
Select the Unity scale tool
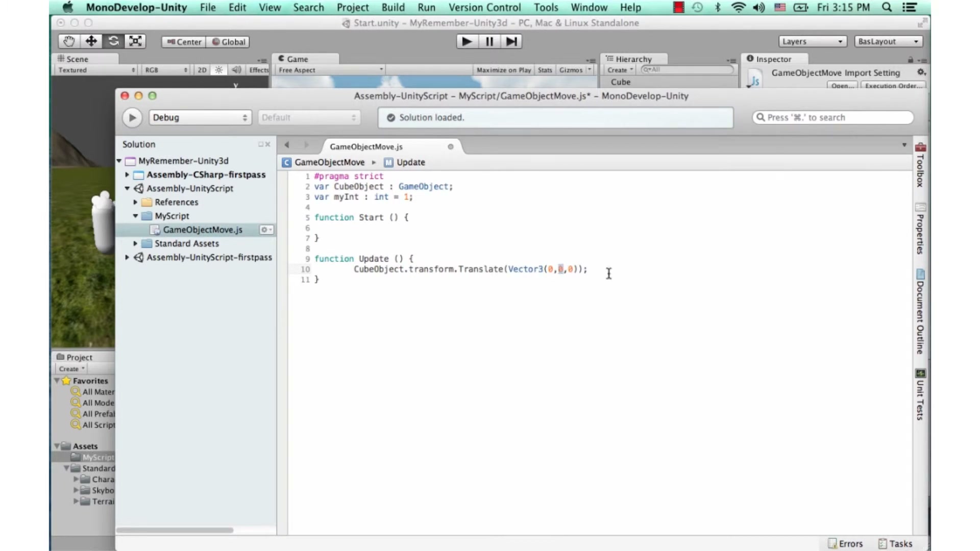(135, 41)
